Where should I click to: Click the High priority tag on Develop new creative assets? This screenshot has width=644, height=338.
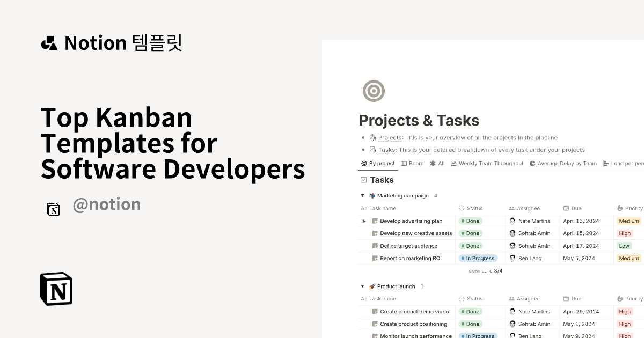tap(625, 233)
